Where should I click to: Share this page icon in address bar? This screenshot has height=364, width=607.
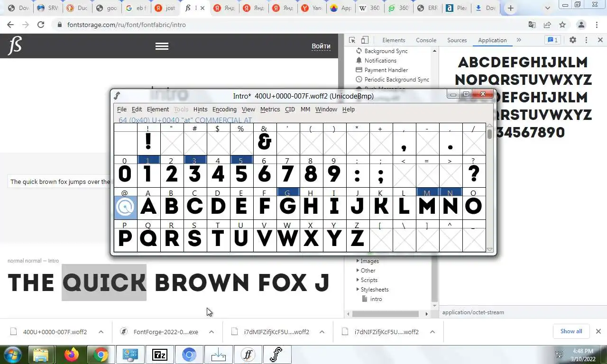(x=547, y=25)
